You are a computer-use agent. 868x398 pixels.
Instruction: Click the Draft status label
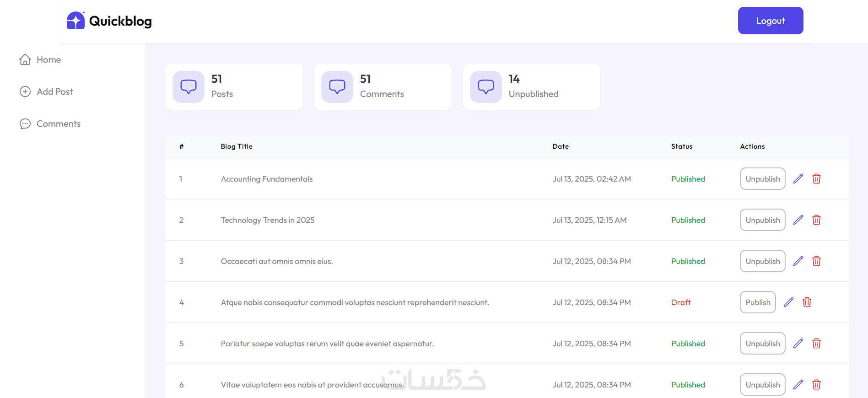[681, 302]
